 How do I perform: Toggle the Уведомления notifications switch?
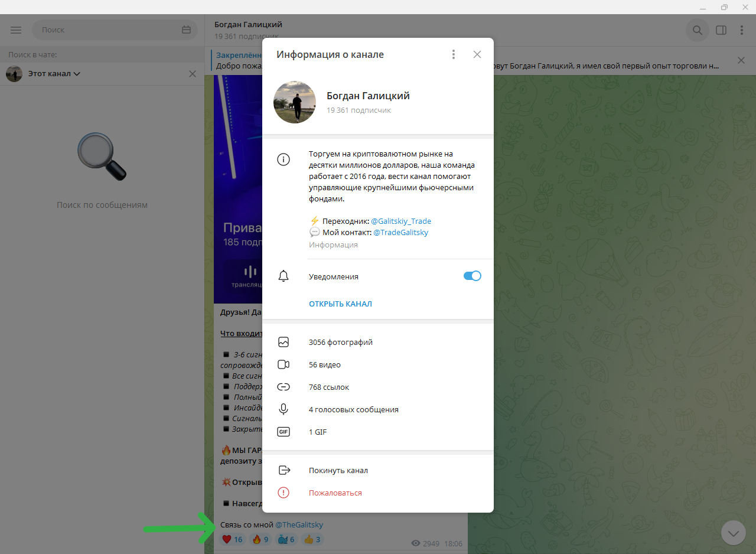coord(472,276)
